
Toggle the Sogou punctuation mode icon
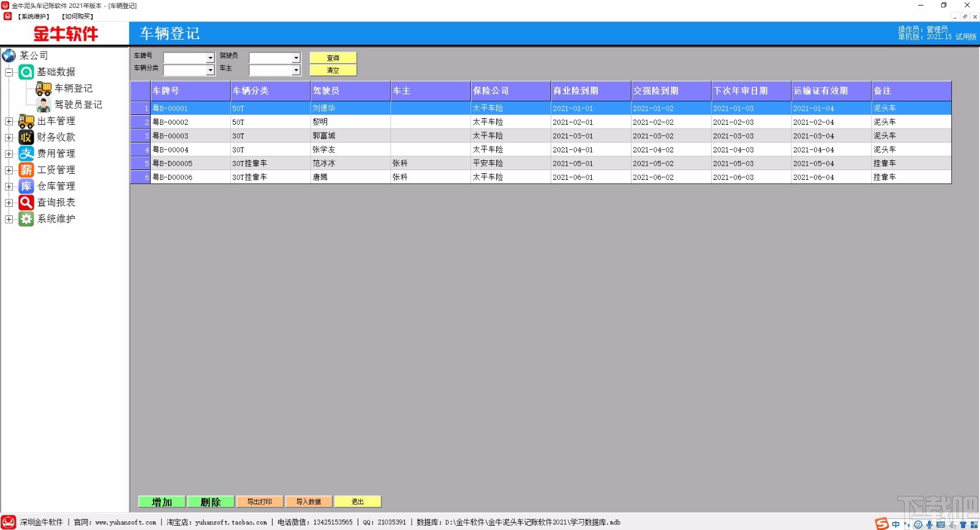click(907, 524)
